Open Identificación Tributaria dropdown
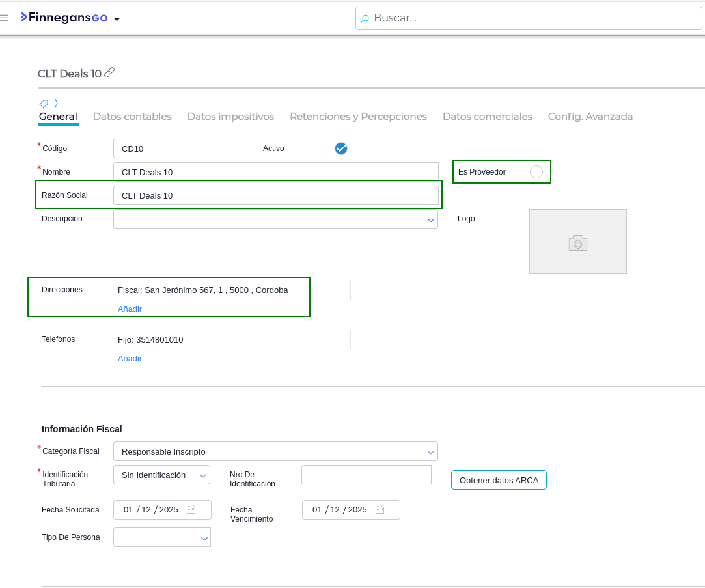The width and height of the screenshot is (705, 588). coord(202,475)
